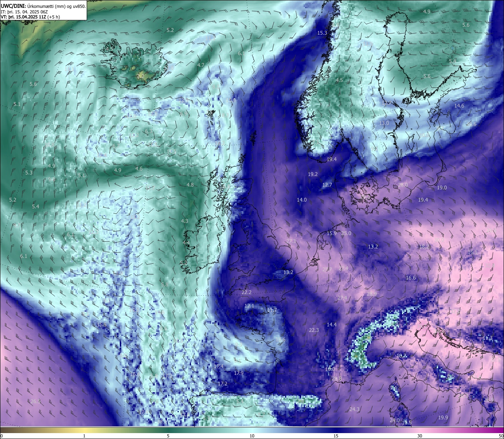
Task: Pick the 13.0 value label
Action: [384, 123]
